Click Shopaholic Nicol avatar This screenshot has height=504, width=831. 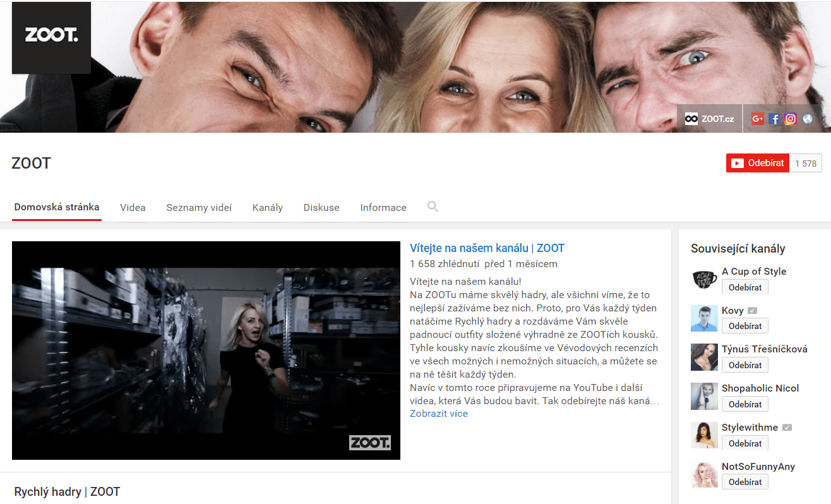point(704,396)
